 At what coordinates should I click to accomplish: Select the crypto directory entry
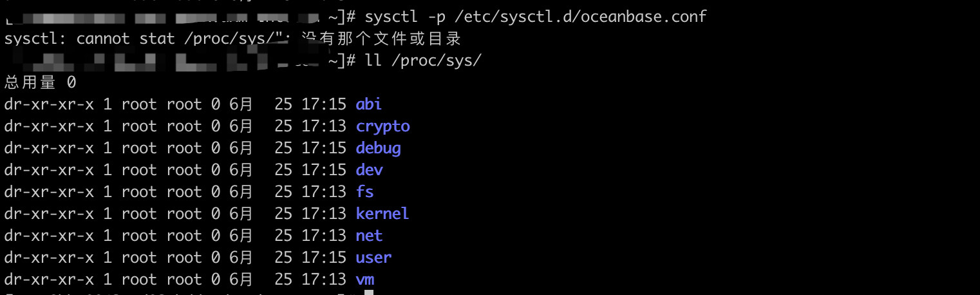[x=382, y=126]
